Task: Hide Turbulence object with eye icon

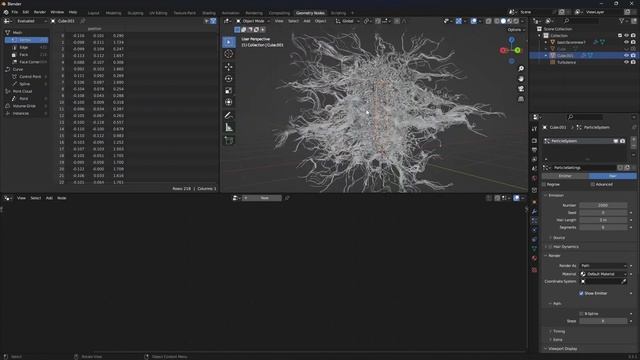Action: pyautogui.click(x=626, y=62)
